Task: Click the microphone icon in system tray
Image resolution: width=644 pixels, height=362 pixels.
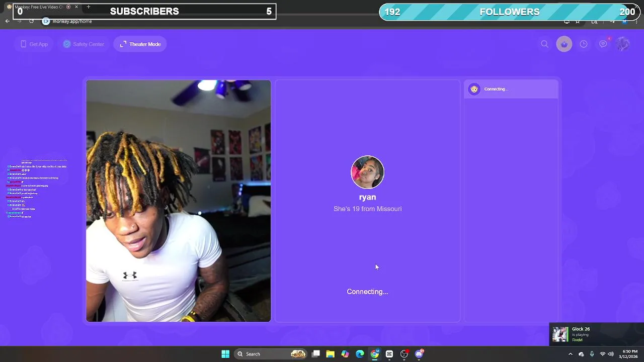Action: [x=592, y=354]
